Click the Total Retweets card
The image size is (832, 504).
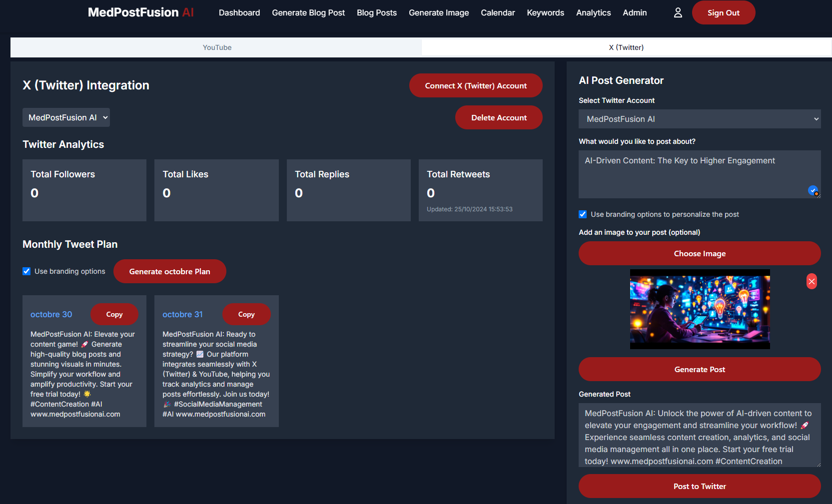(x=481, y=190)
